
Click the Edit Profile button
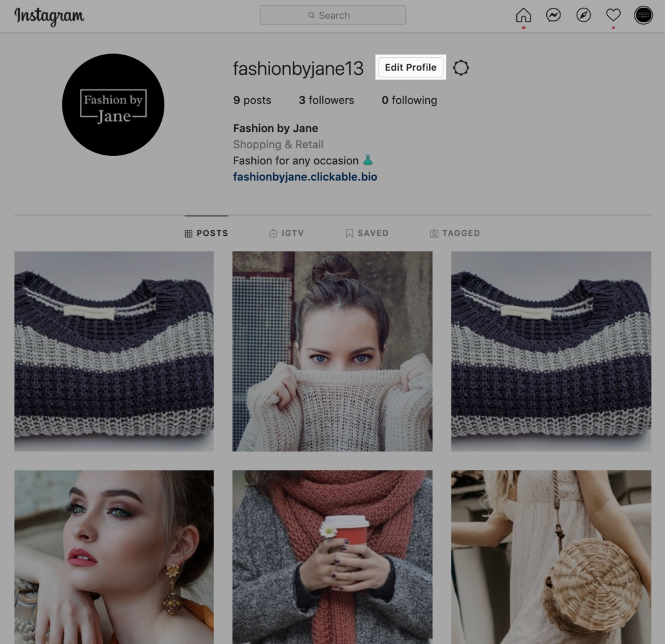coord(410,67)
